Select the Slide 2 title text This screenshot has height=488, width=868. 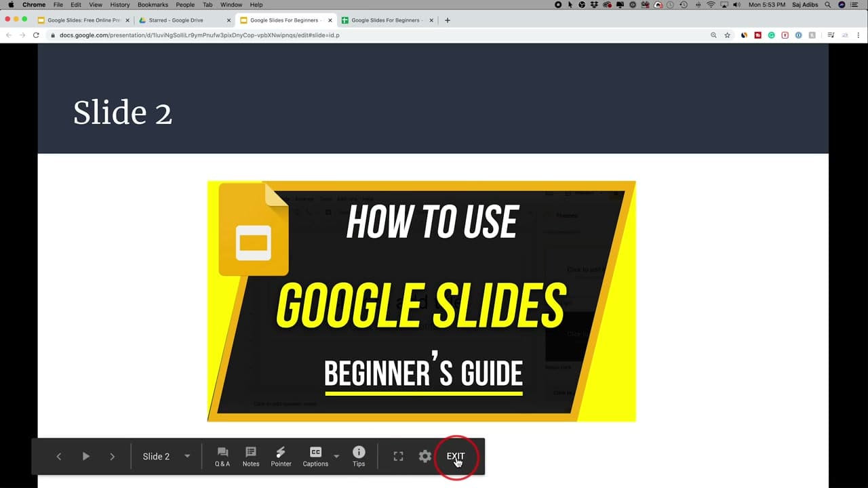(123, 113)
